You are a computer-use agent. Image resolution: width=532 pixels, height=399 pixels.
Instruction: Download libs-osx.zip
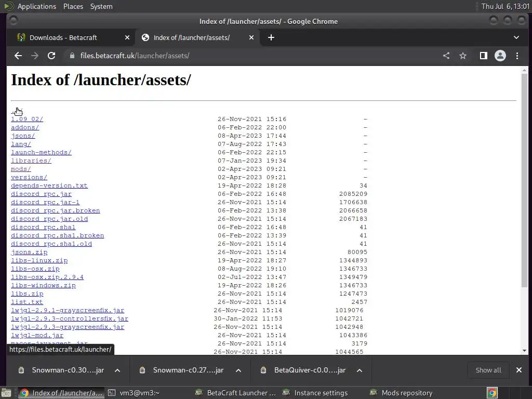(x=35, y=269)
